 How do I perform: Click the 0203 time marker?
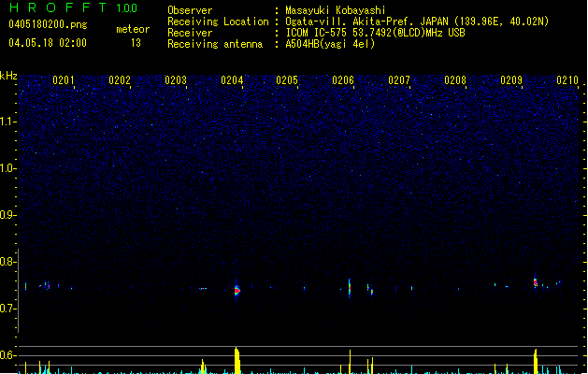tap(176, 80)
